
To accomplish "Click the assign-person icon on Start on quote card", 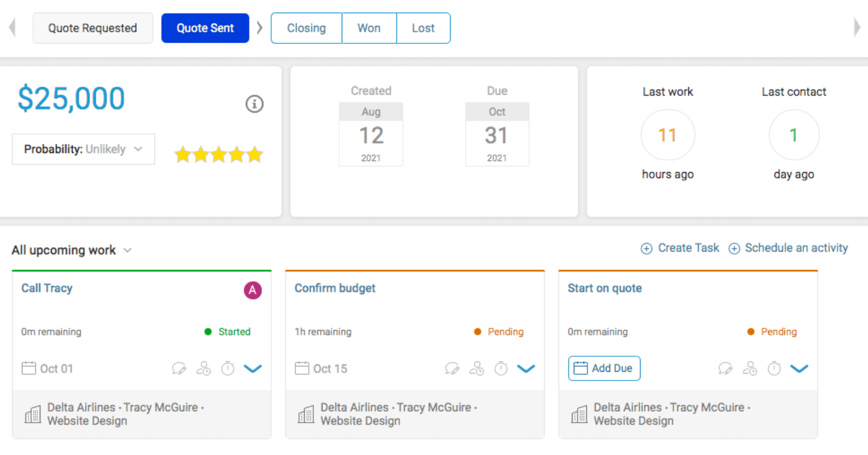I will pos(750,368).
